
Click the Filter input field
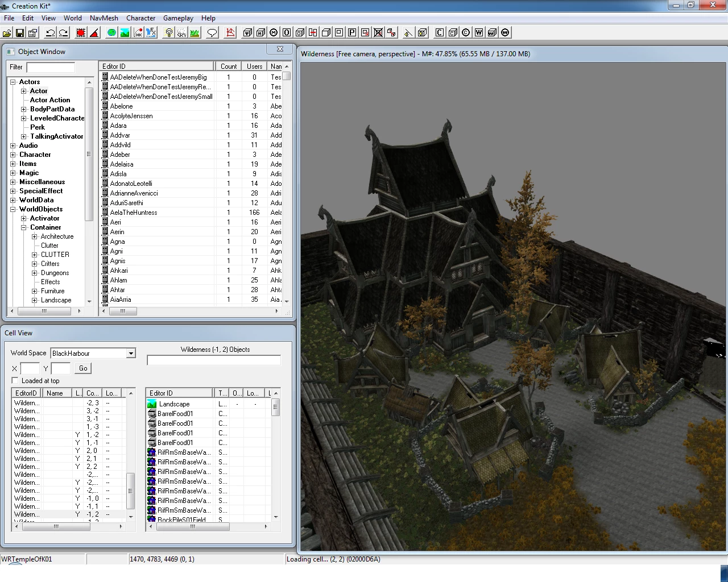51,67
